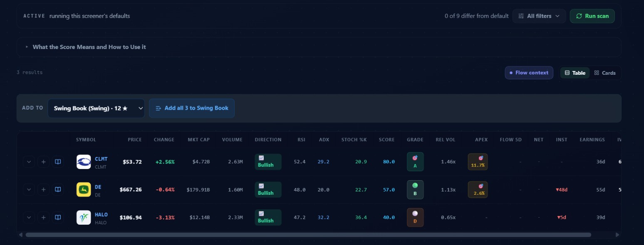The width and height of the screenshot is (644, 245).
Task: Sort by the SCORE column header
Action: 386,140
